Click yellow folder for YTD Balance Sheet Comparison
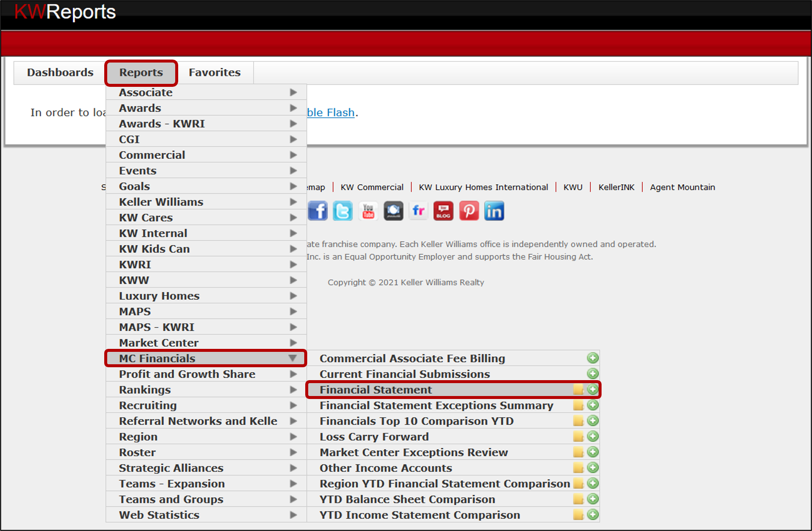 tap(578, 499)
